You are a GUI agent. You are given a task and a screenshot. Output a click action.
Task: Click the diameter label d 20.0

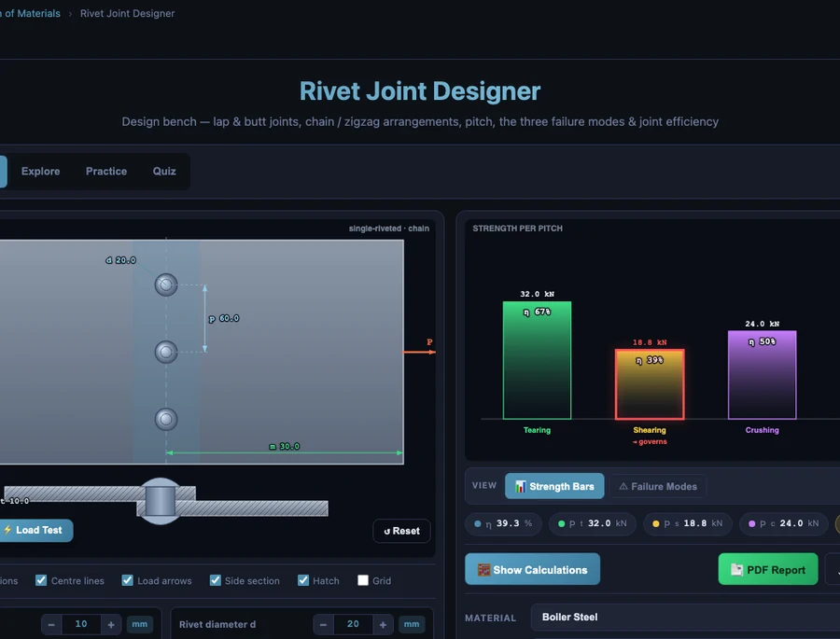pyautogui.click(x=120, y=260)
